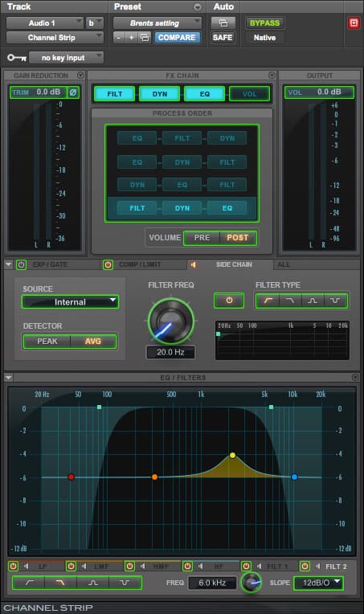Open the Brents setting preset list

[x=157, y=23]
